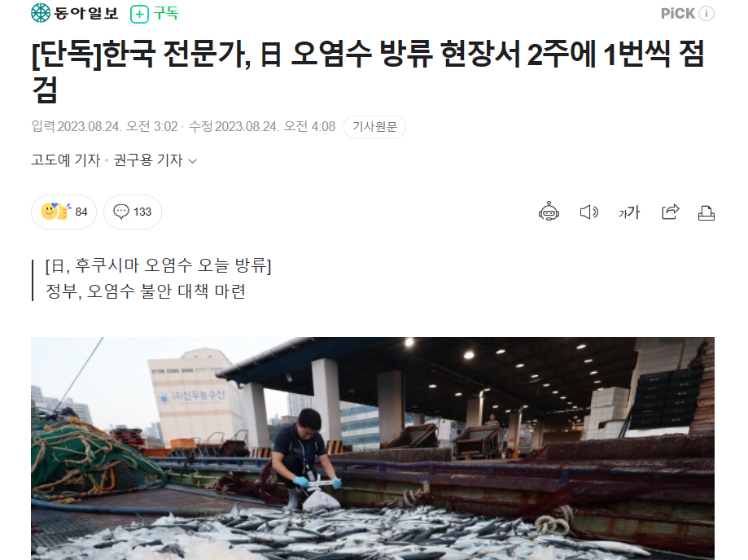Play article audio with the speaker icon
The width and height of the screenshot is (748, 560).
click(x=588, y=212)
